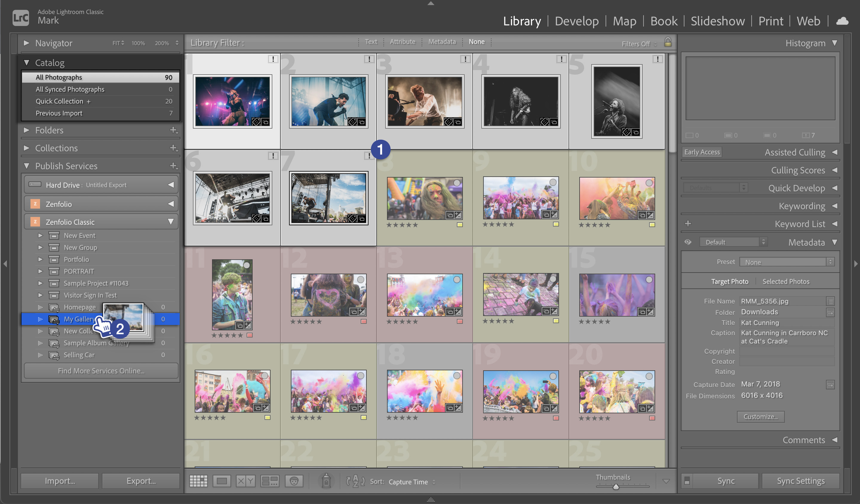Toggle Quick Collection circle on photo 20
860x504 pixels.
649,376
